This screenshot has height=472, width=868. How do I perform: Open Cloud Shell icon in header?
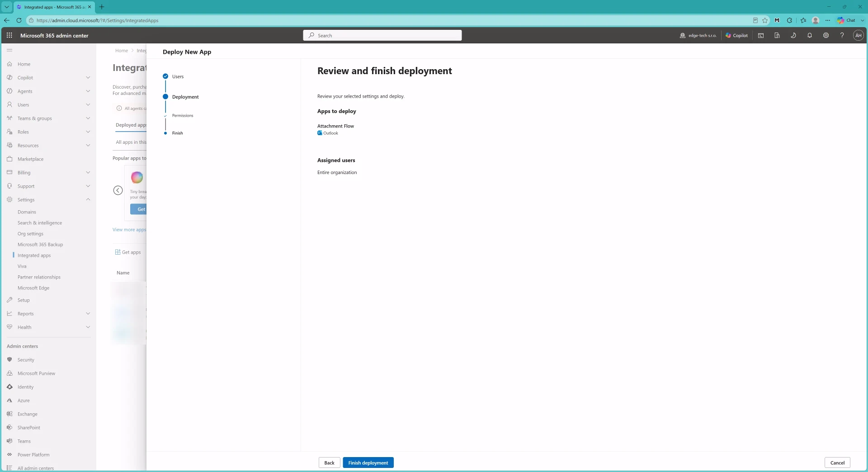(x=761, y=35)
